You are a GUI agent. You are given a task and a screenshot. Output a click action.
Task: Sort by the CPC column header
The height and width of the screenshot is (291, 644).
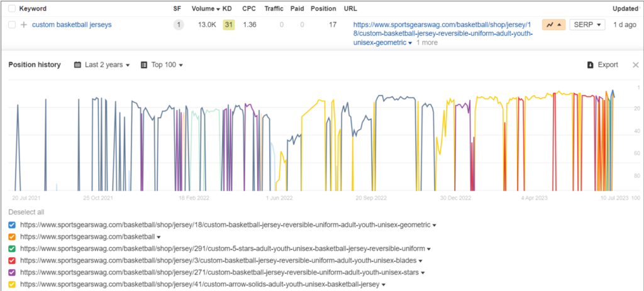pyautogui.click(x=249, y=9)
